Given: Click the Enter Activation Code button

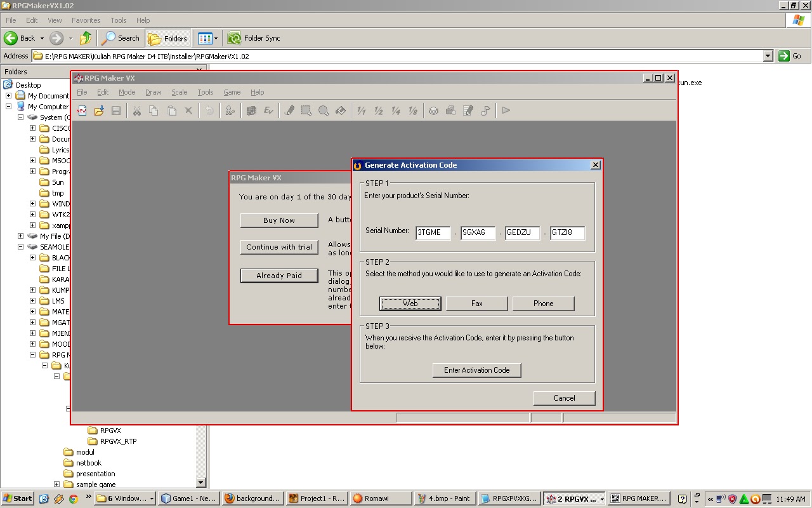Looking at the screenshot, I should (477, 370).
